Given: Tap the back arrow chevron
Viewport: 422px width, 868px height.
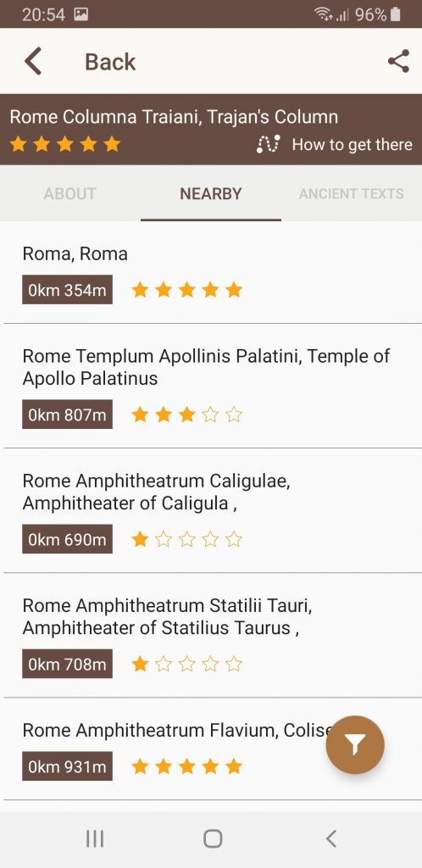Looking at the screenshot, I should (33, 61).
